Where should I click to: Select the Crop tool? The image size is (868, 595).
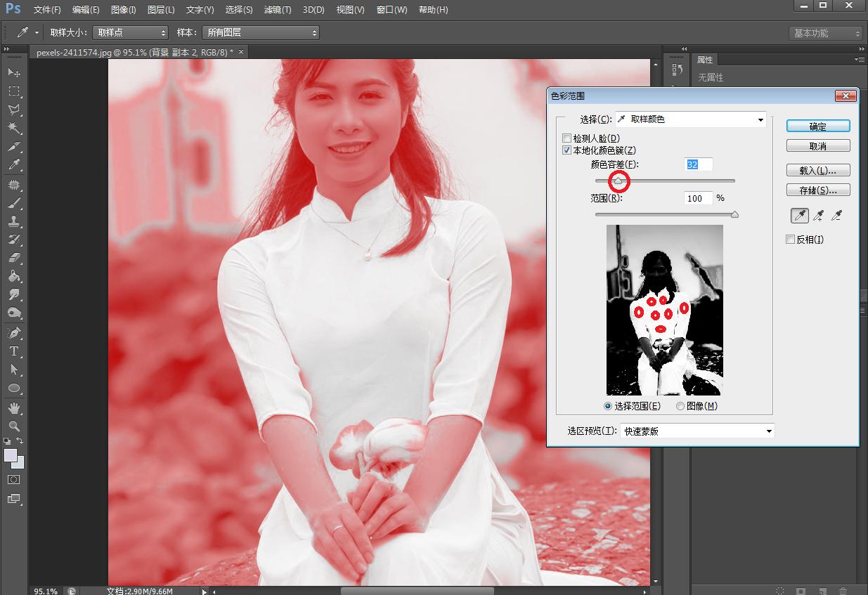13,147
